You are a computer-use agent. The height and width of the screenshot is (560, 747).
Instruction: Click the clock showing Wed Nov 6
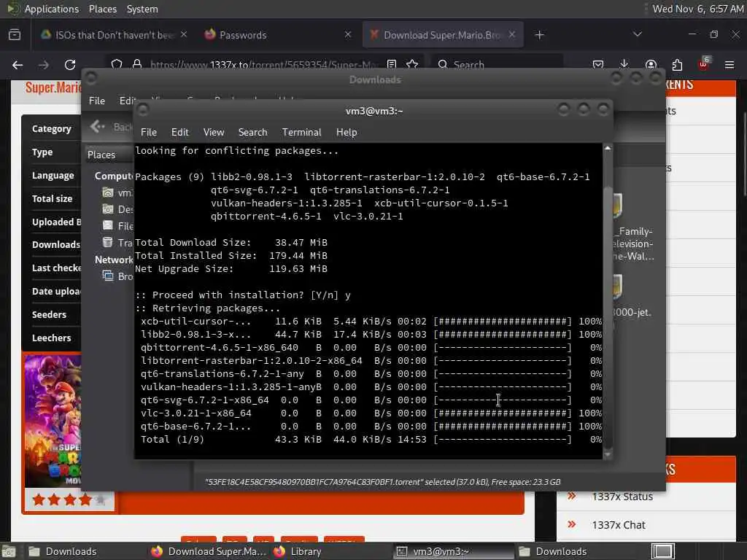coord(698,9)
